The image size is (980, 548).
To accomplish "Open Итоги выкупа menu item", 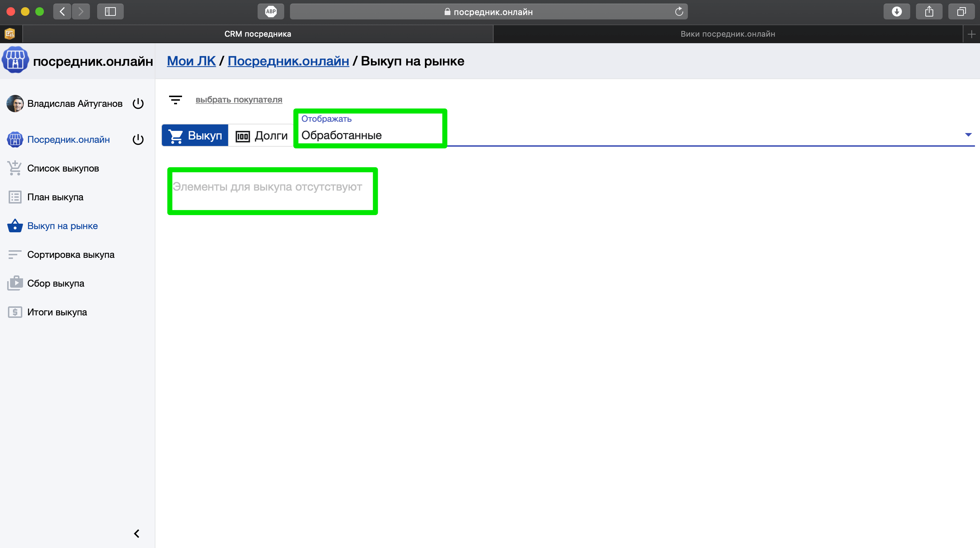I will [57, 312].
